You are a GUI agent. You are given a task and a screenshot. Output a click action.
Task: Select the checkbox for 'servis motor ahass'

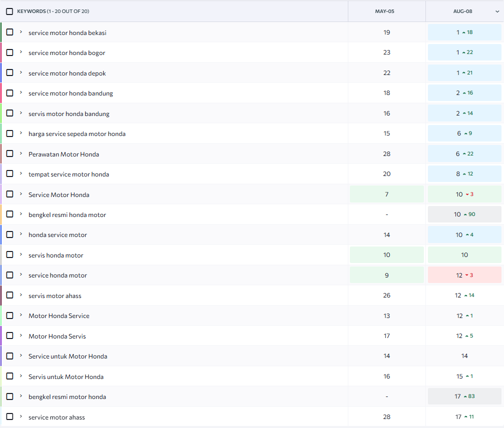(10, 295)
